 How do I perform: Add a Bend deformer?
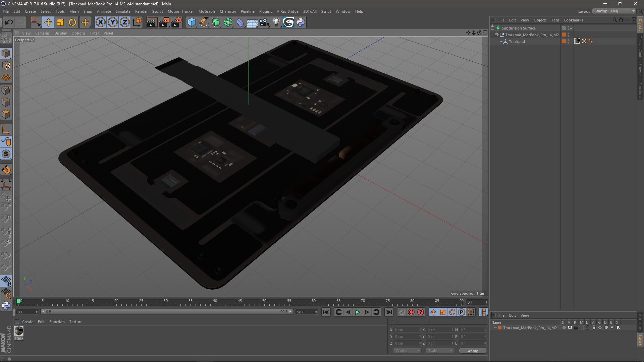click(x=240, y=22)
